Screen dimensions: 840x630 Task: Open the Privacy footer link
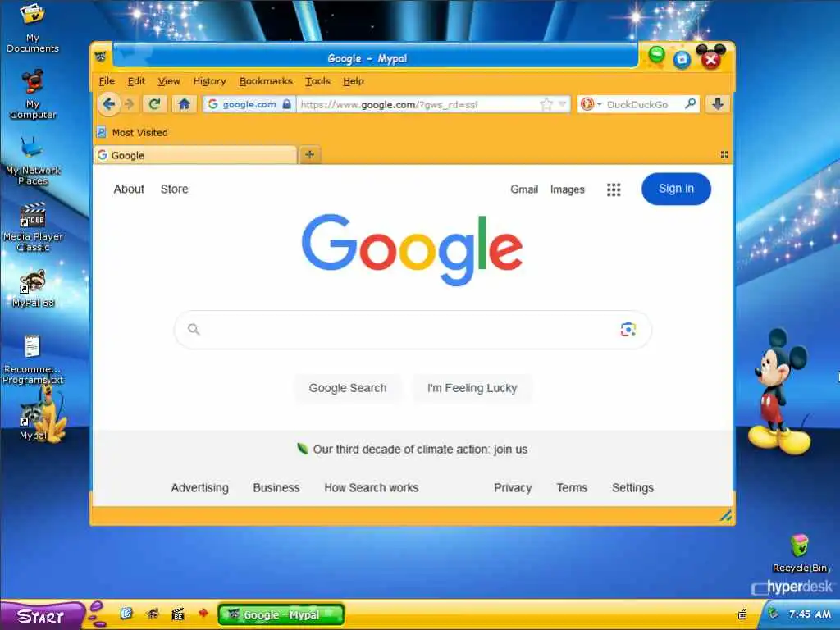click(x=513, y=487)
